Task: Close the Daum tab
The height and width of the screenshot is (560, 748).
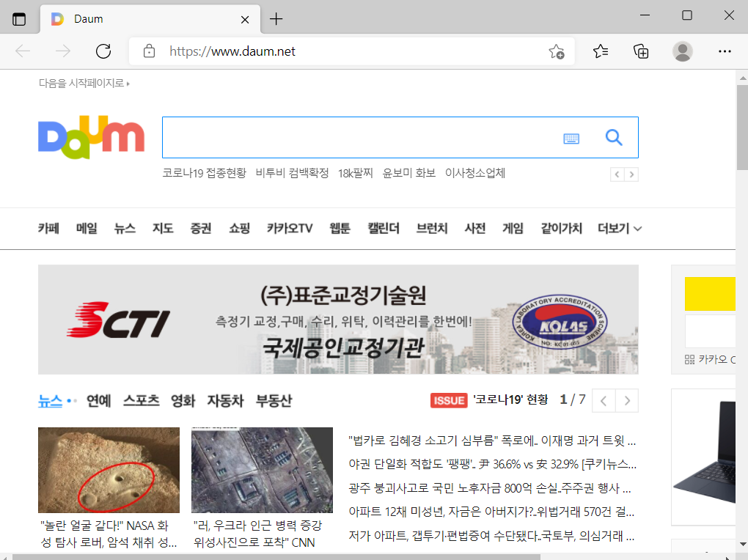Action: 245,20
